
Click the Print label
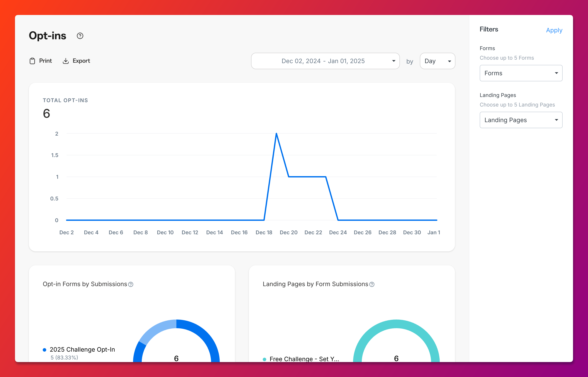[x=46, y=61]
